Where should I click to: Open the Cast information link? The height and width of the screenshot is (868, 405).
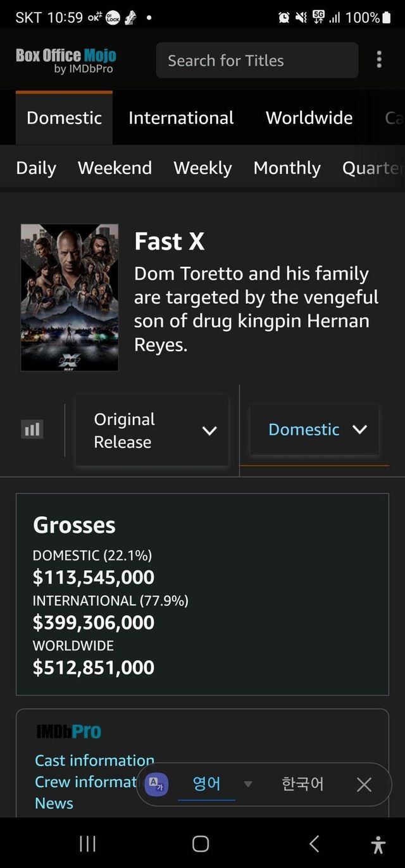tap(94, 760)
